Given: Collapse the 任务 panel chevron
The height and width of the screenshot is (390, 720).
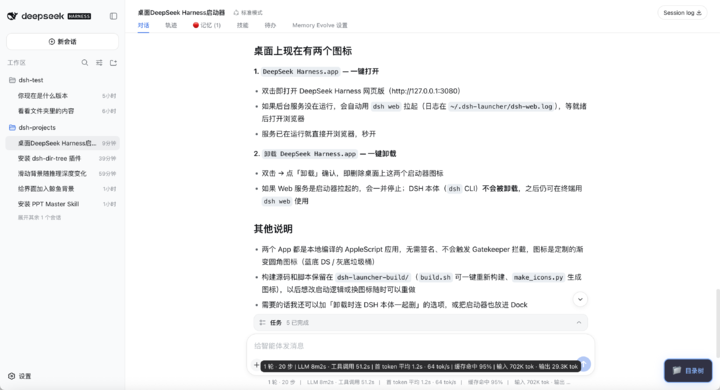Looking at the screenshot, I should [x=579, y=322].
